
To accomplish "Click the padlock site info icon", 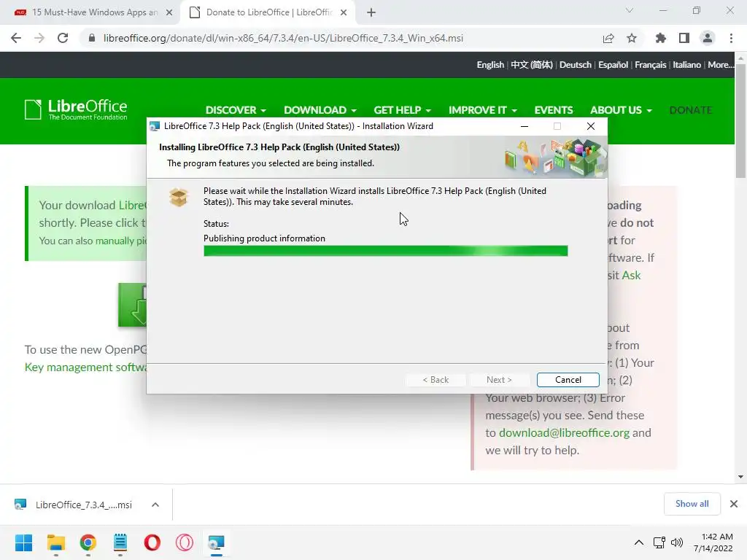I will [x=92, y=38].
